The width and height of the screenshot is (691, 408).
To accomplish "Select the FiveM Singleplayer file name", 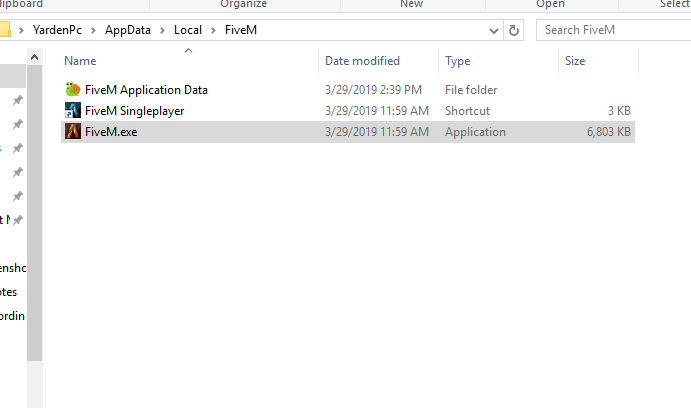I will (134, 111).
